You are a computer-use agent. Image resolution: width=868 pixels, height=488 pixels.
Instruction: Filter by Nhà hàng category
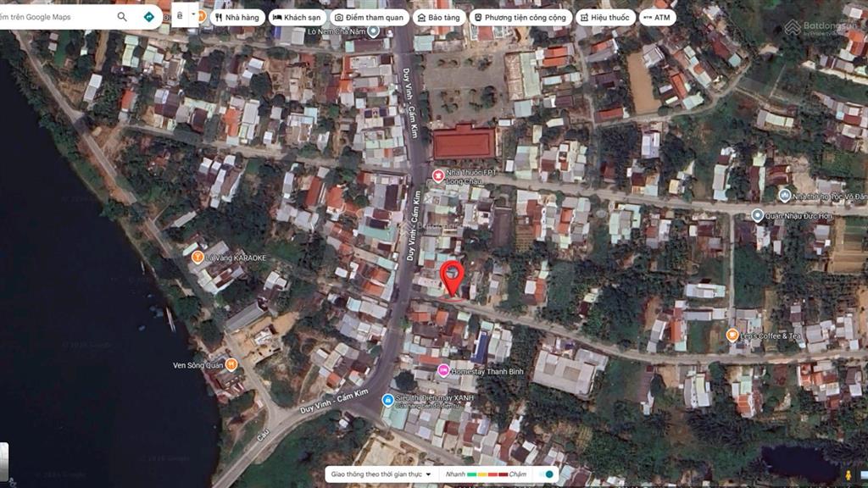pos(233,17)
